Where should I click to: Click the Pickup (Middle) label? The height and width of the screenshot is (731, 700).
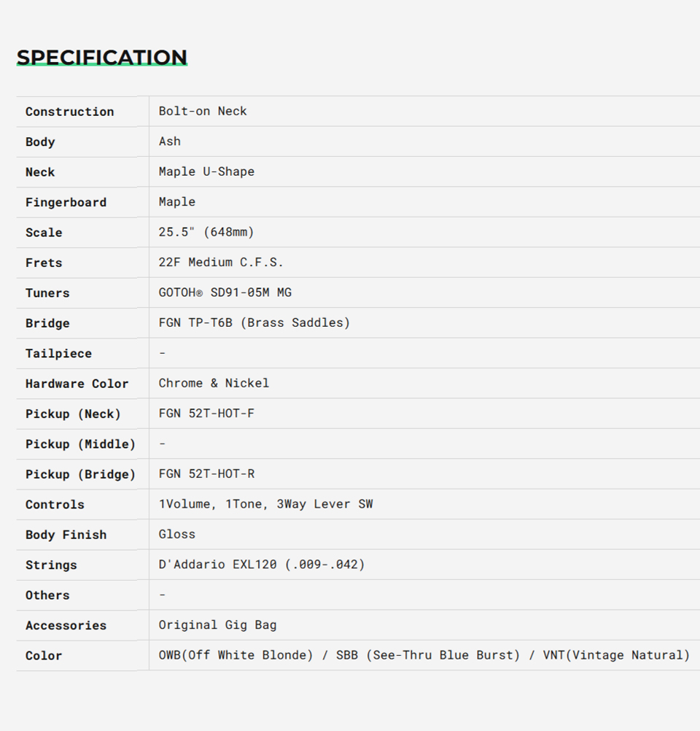tap(80, 444)
